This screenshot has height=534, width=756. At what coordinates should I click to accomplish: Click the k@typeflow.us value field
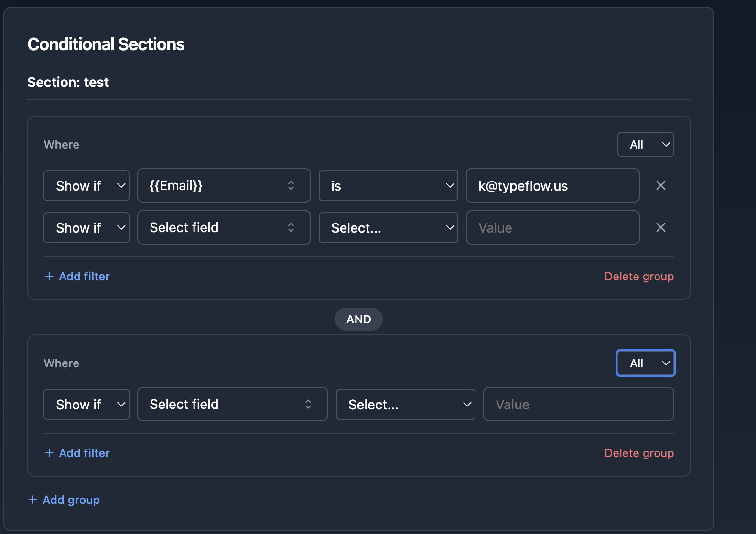pyautogui.click(x=552, y=185)
